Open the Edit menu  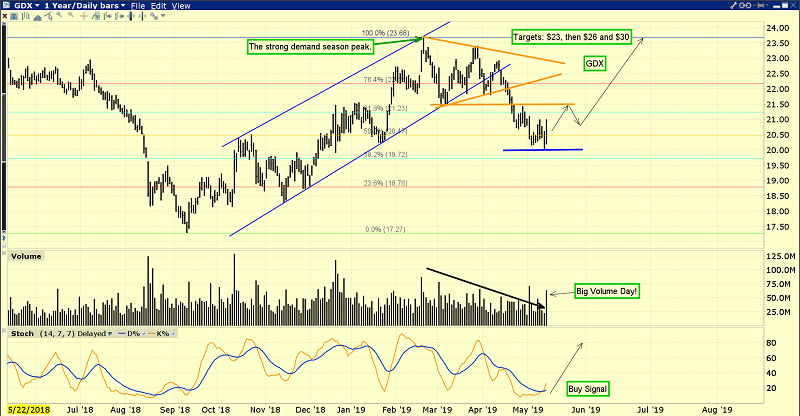click(158, 5)
